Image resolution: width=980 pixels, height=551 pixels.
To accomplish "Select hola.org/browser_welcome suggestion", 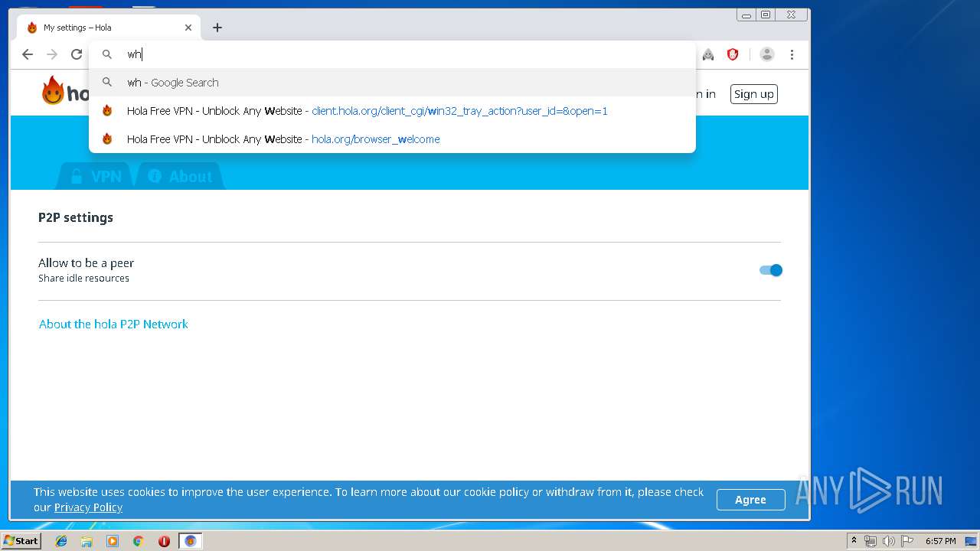I will tap(392, 139).
